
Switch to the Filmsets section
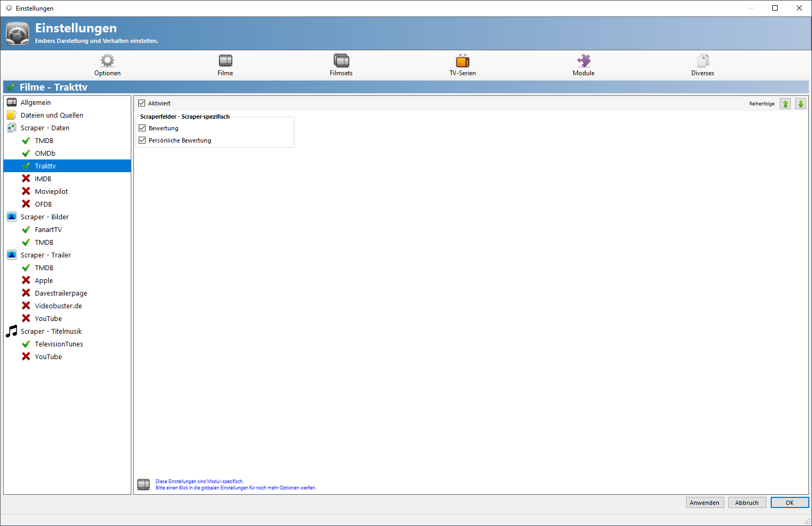point(341,73)
